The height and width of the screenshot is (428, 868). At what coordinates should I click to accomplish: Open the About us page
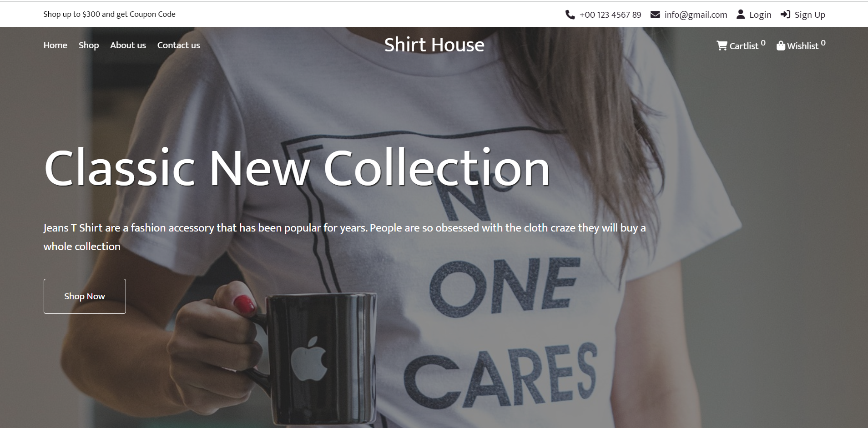pos(128,45)
